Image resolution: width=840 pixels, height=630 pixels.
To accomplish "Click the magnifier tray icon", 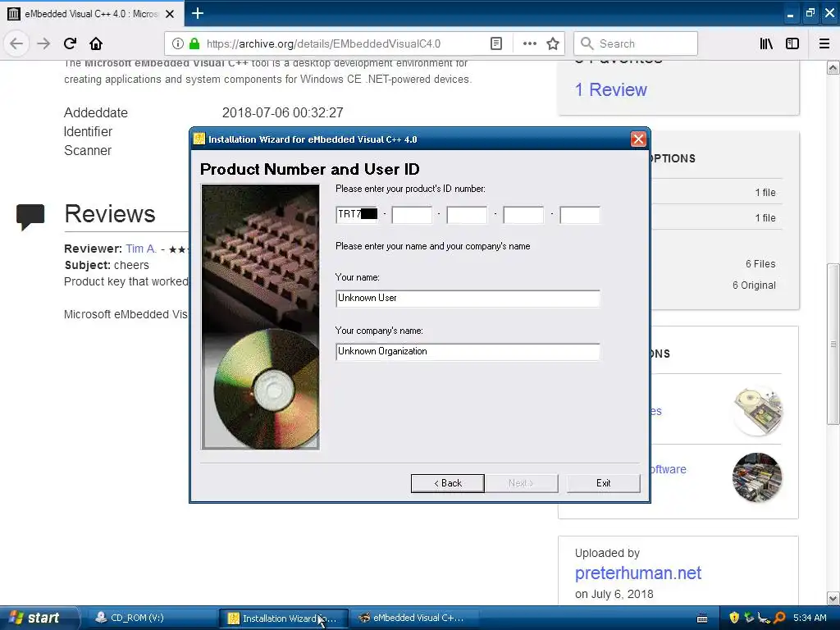I will coord(779,618).
